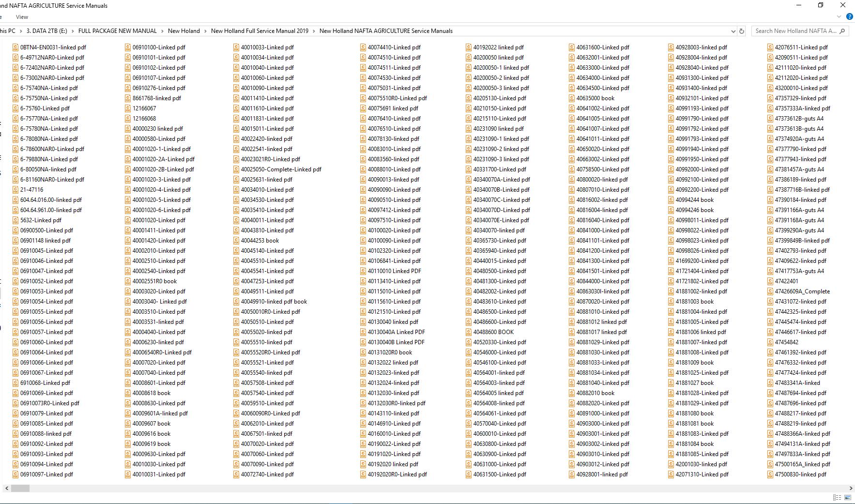
Task: Switch to details view icon in status bar
Action: (x=837, y=497)
